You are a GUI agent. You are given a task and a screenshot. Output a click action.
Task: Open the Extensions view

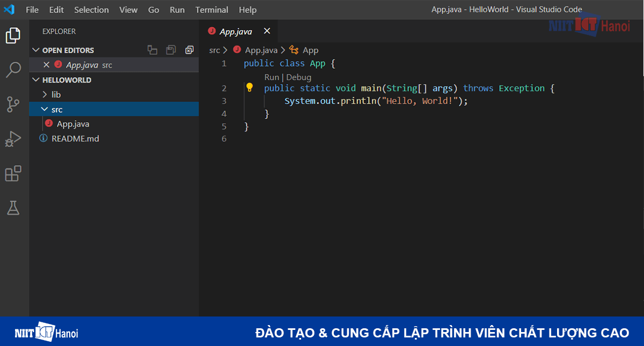13,173
